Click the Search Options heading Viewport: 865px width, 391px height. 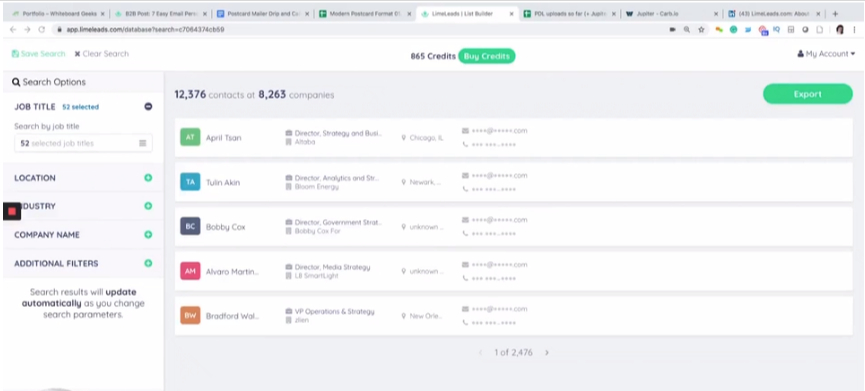(x=49, y=82)
